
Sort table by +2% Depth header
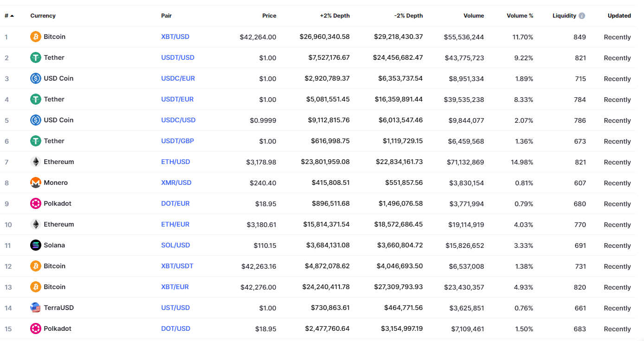pos(335,16)
